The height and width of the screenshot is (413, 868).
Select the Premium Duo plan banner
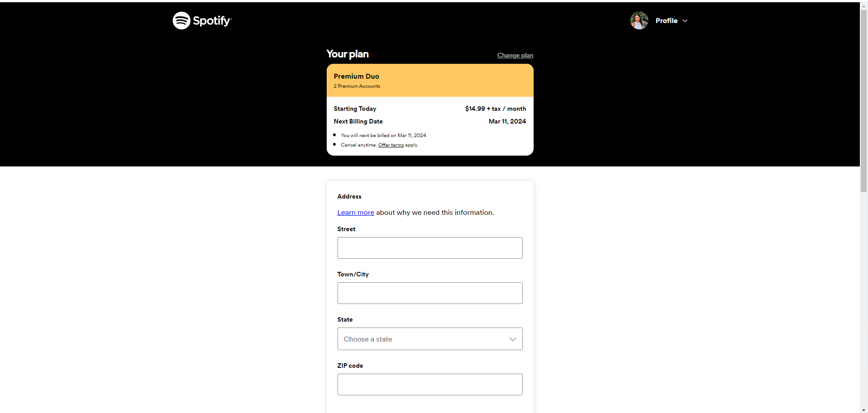429,80
